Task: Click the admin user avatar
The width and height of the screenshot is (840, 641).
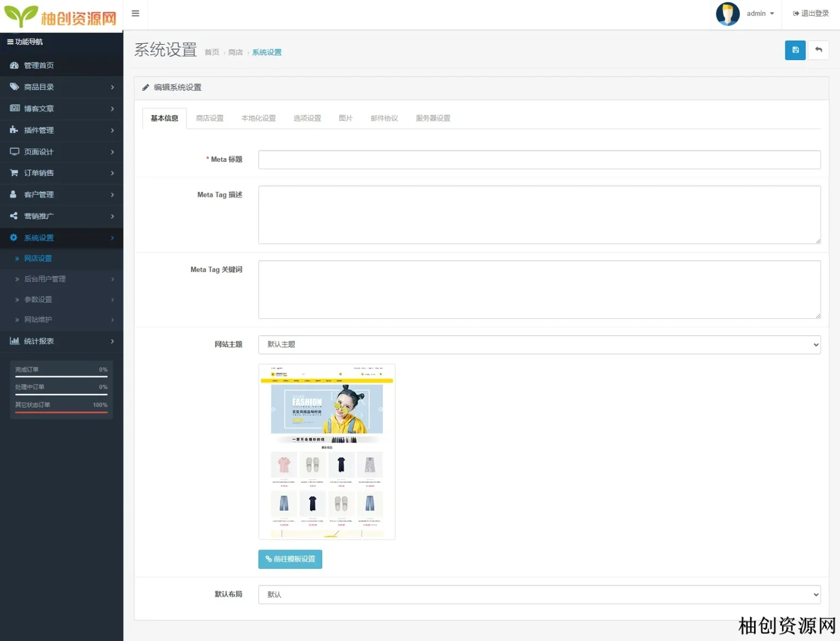Action: pyautogui.click(x=728, y=14)
